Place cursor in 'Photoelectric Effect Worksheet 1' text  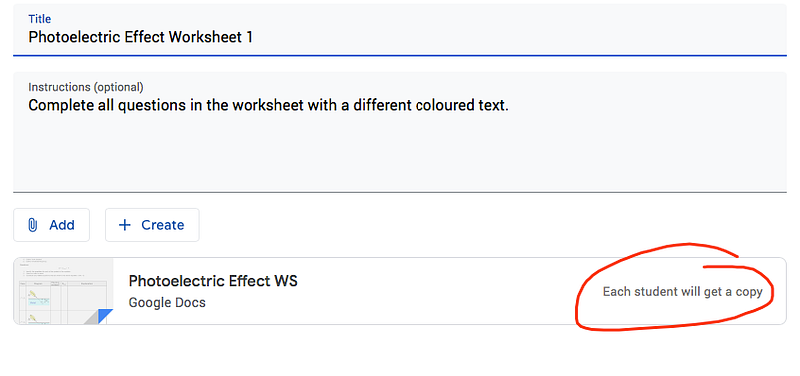pos(141,37)
